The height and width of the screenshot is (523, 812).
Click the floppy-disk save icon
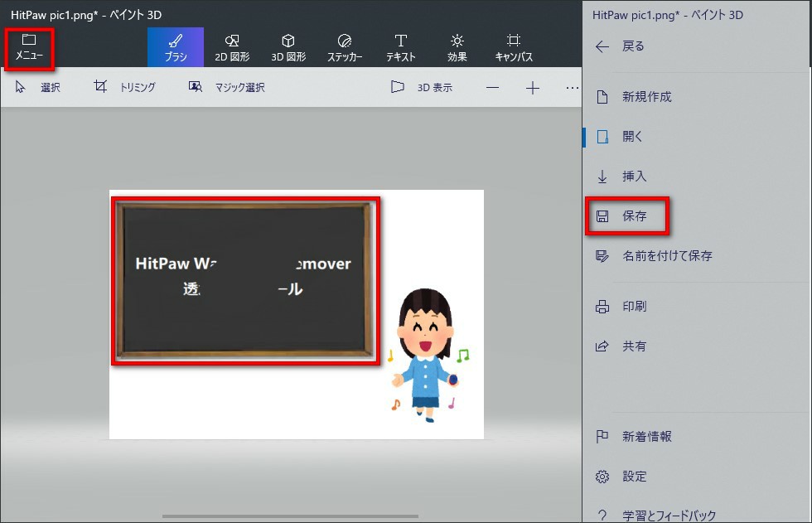[x=602, y=216]
